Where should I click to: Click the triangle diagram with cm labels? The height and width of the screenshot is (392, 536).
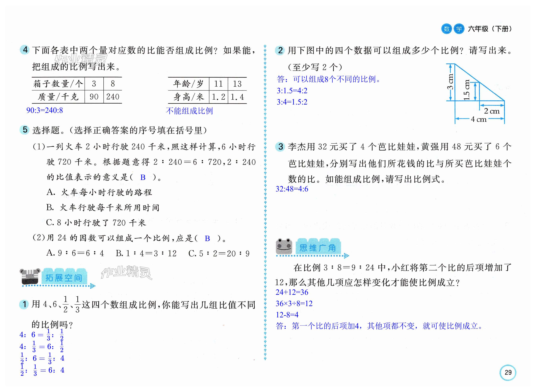pyautogui.click(x=475, y=93)
